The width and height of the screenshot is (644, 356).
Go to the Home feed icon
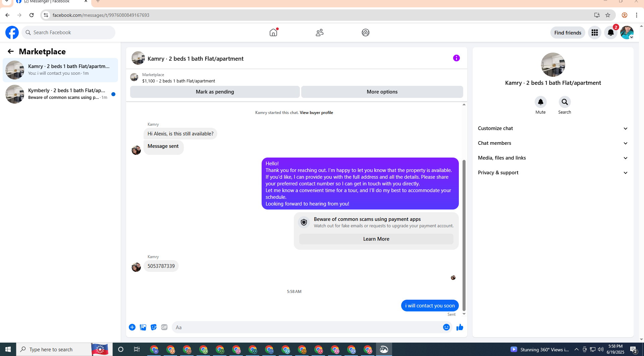pos(273,33)
